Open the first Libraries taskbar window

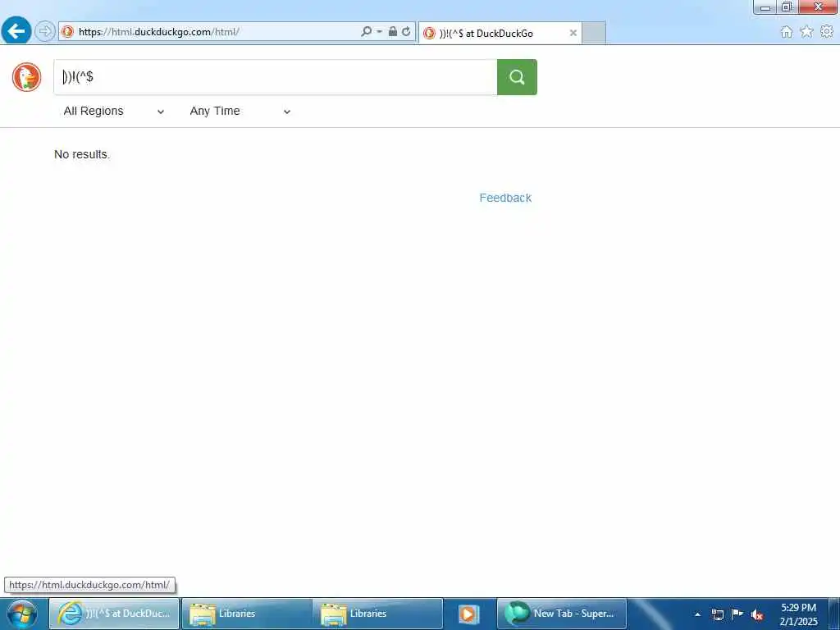246,614
